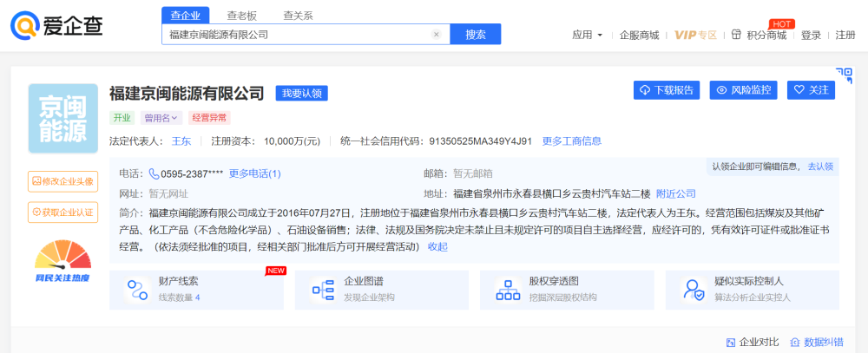Open the 股权穿透图 card
Viewport: 868px width, 353px height.
point(568,290)
